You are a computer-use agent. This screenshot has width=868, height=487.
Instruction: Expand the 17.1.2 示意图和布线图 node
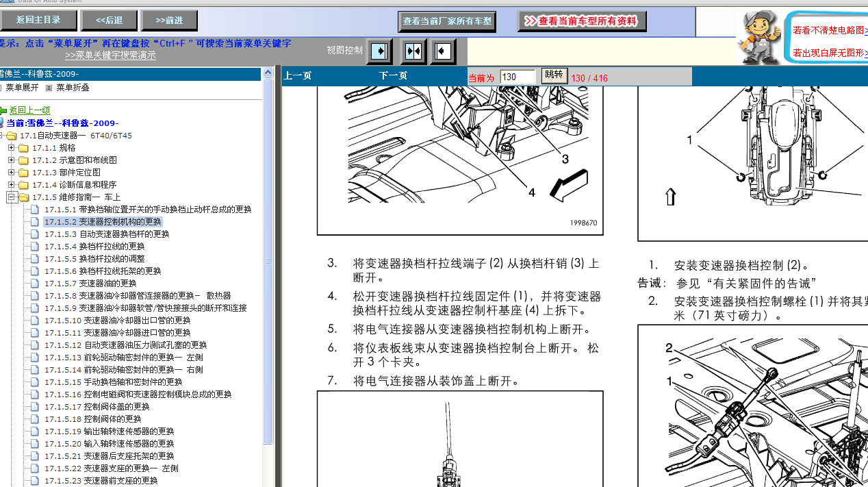(x=12, y=160)
